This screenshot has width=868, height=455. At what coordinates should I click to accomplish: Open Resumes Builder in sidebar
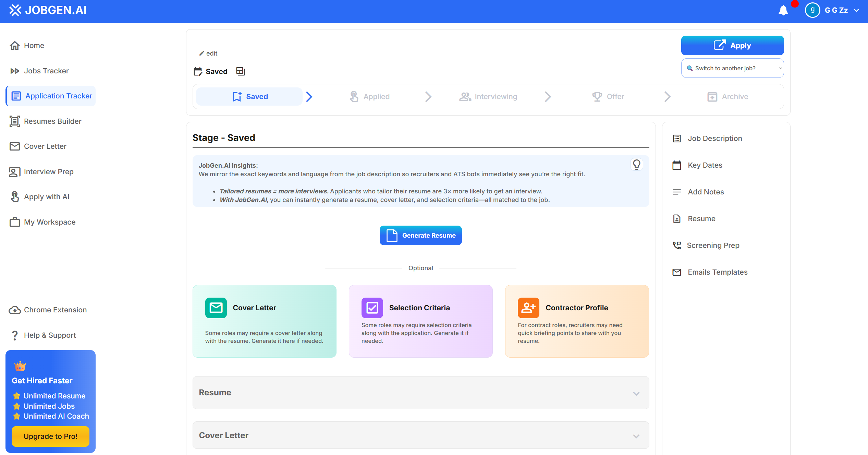[x=46, y=121]
